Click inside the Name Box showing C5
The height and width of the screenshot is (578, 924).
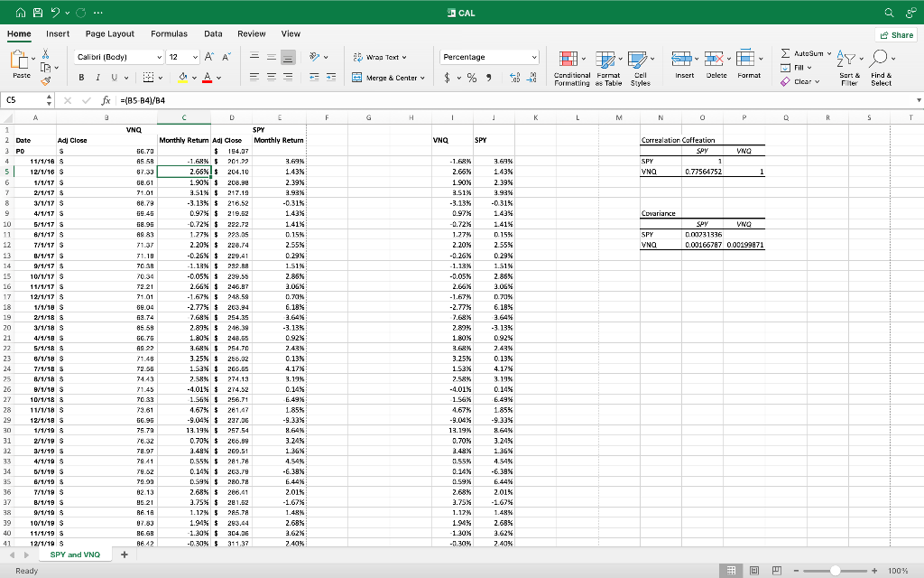point(24,100)
